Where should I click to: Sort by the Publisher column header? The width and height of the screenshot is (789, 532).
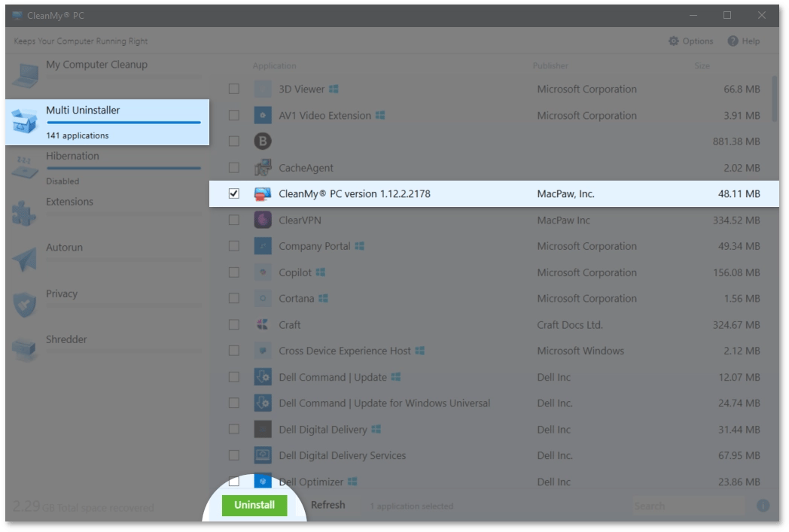click(550, 66)
